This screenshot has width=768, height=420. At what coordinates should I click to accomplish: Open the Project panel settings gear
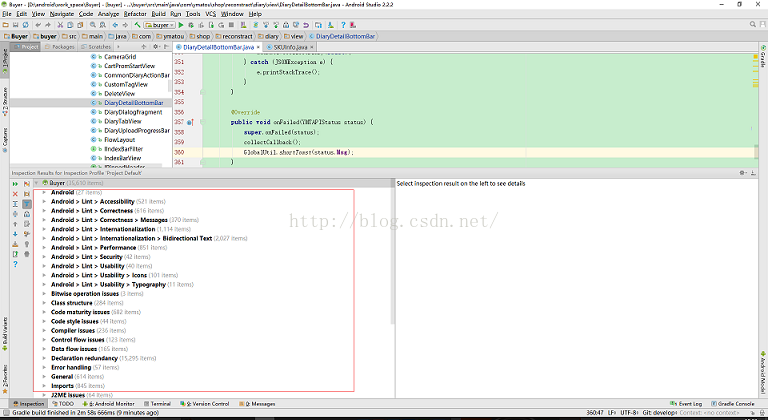coord(155,47)
